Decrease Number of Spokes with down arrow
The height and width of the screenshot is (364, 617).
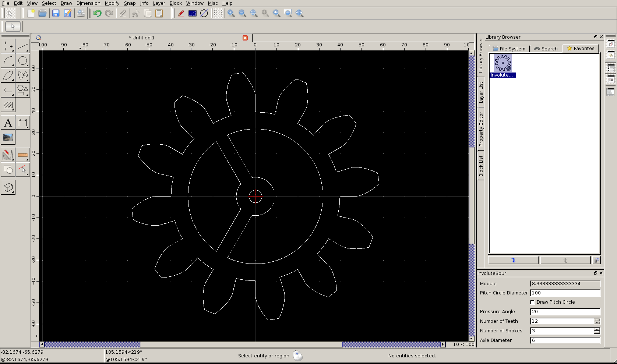(x=597, y=333)
